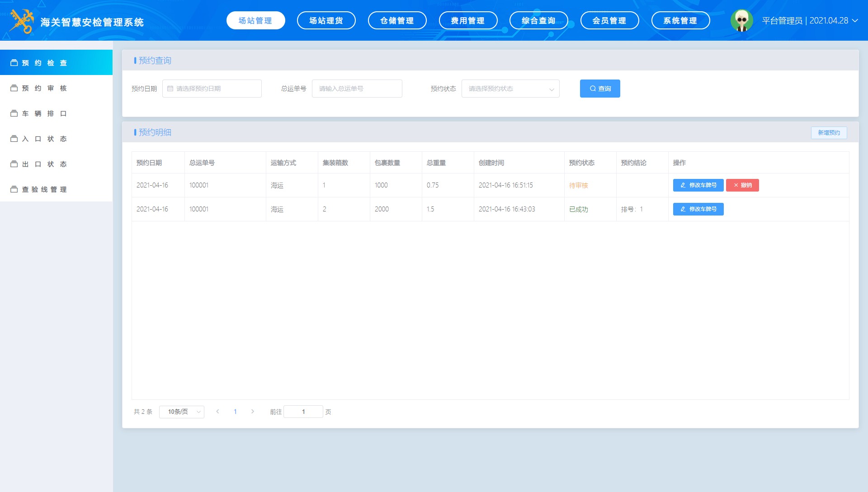
Task: Click the 前往 page number input
Action: click(x=303, y=412)
